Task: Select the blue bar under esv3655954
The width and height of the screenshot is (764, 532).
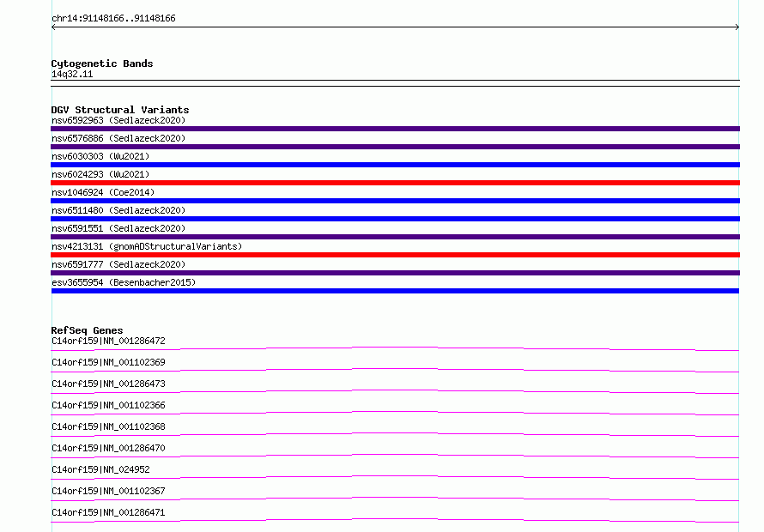Action: (395, 291)
